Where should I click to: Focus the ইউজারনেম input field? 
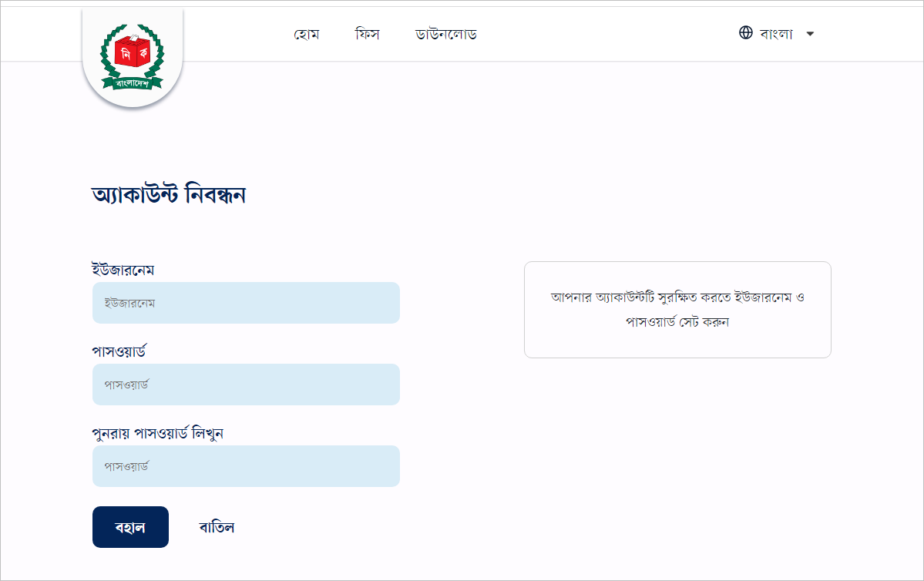[247, 303]
